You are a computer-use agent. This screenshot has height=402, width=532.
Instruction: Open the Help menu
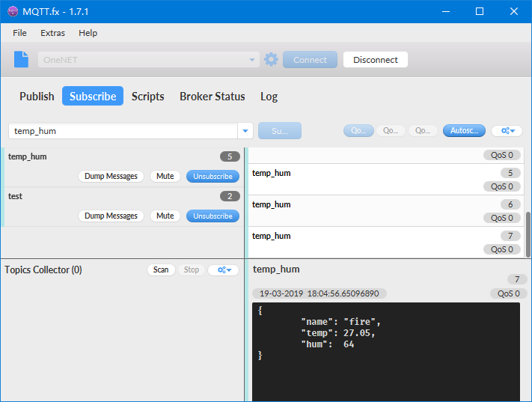point(88,33)
